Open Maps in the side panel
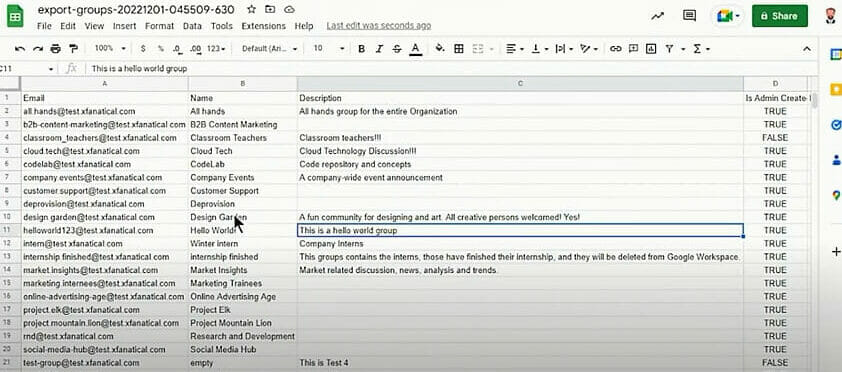Viewport: 842px width, 372px height. (x=836, y=195)
